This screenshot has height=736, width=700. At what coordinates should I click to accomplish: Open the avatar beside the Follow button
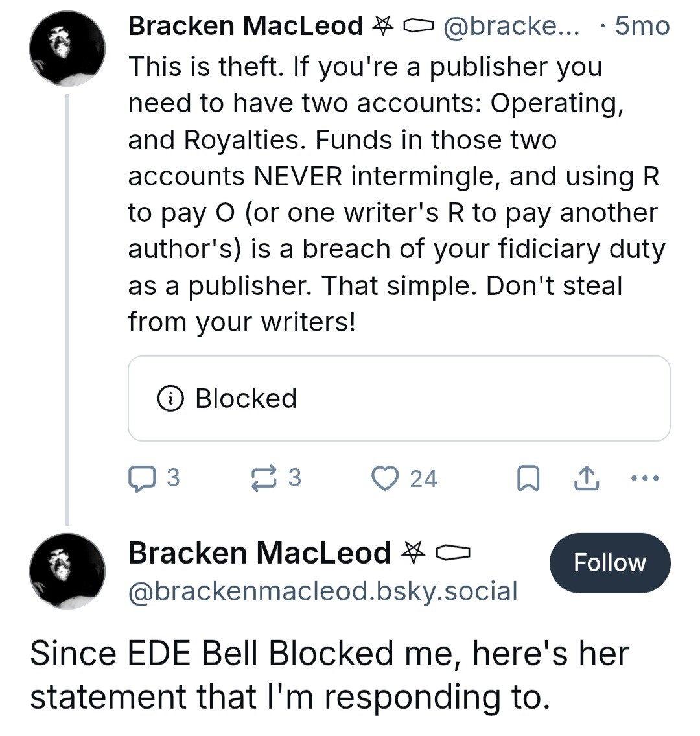67,571
